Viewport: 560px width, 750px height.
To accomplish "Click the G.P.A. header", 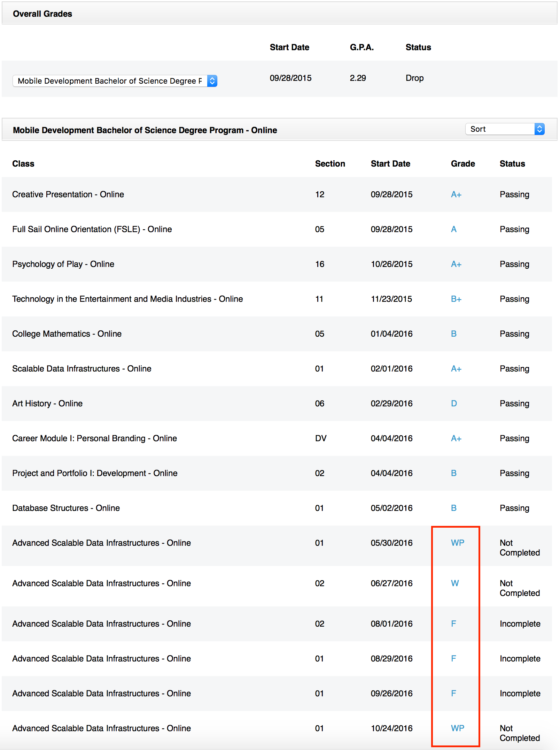I will pyautogui.click(x=362, y=47).
